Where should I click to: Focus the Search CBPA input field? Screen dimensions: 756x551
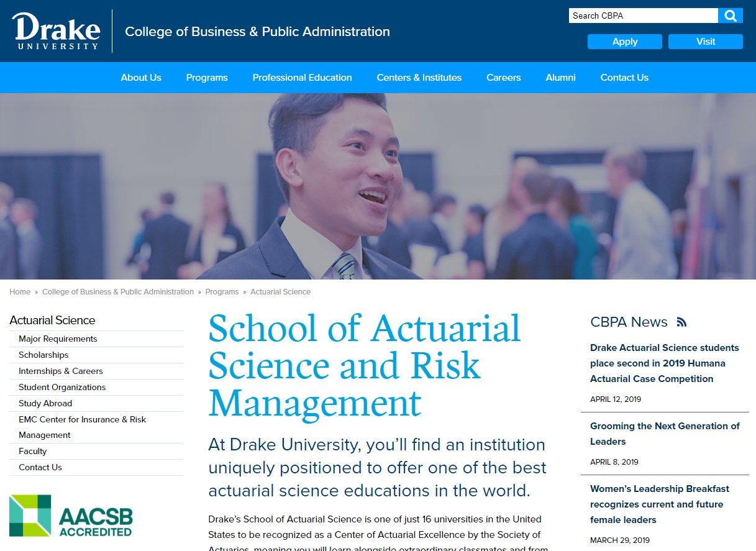tap(644, 16)
